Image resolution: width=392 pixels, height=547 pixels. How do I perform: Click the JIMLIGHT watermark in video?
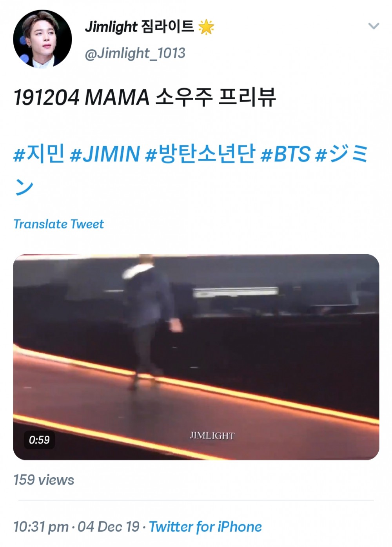(212, 435)
